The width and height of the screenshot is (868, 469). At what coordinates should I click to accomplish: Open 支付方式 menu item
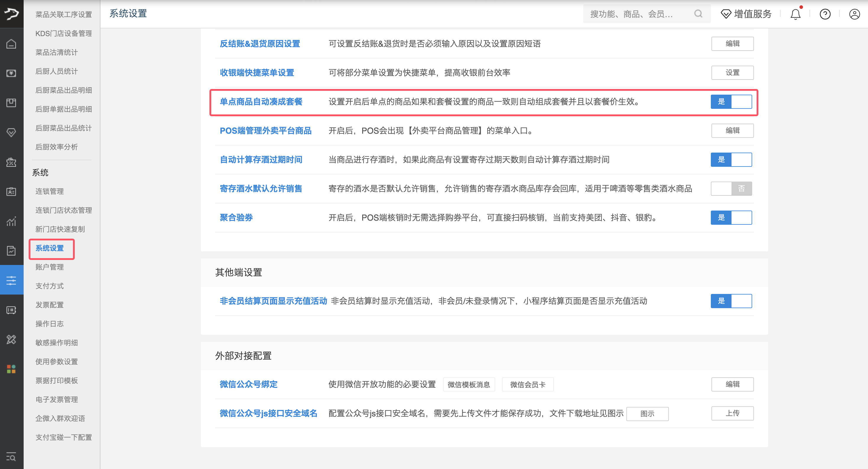coord(50,286)
